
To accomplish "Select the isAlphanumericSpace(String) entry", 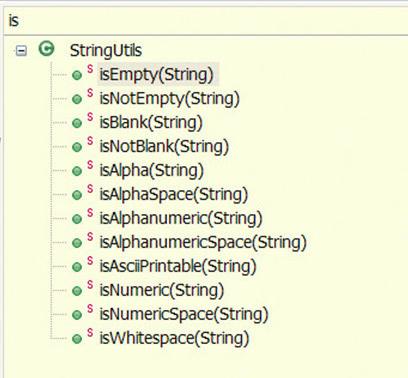I will pos(203,242).
